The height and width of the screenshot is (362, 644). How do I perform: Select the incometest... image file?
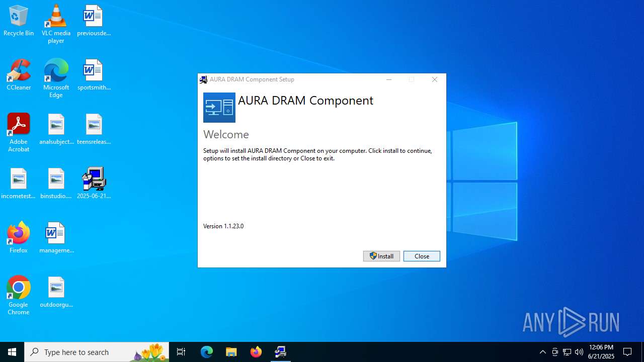(x=19, y=184)
